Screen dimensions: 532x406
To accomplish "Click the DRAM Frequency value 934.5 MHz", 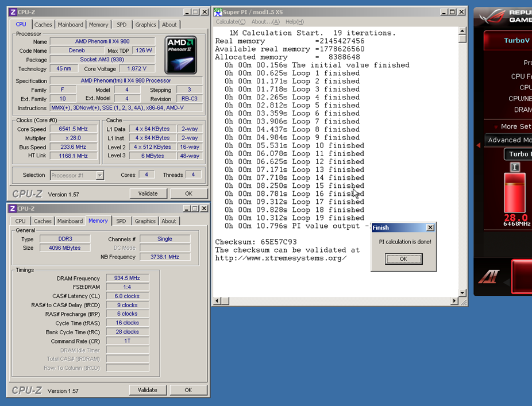I will [127, 278].
